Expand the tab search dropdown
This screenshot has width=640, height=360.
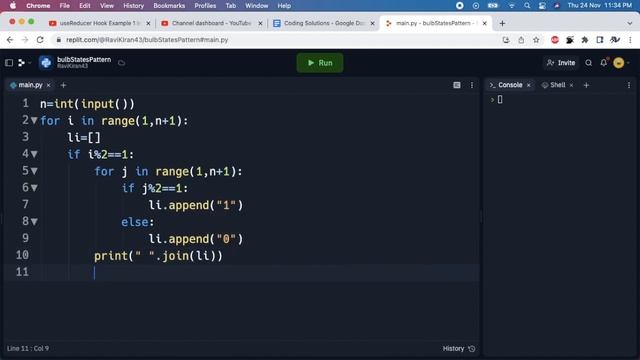coord(629,23)
